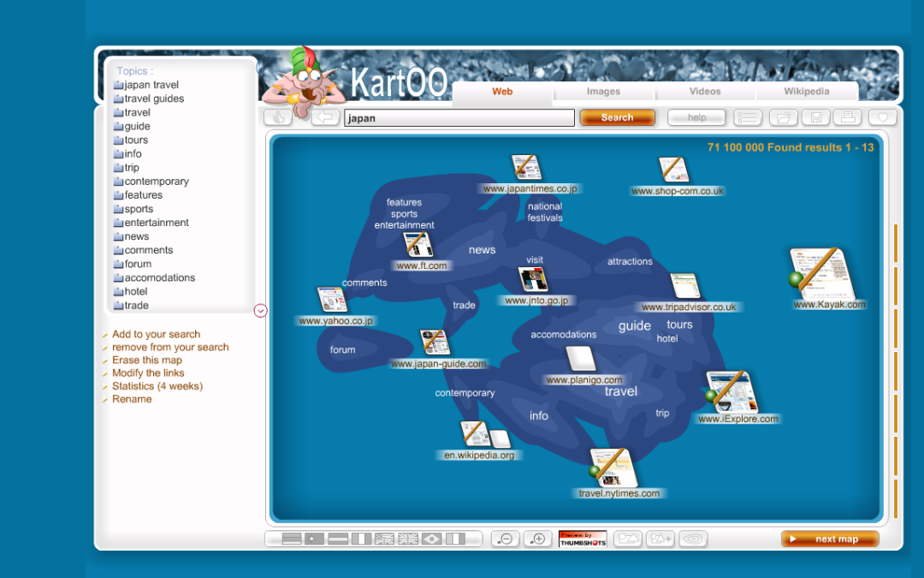The height and width of the screenshot is (578, 924).
Task: Click the next map button
Action: click(830, 539)
